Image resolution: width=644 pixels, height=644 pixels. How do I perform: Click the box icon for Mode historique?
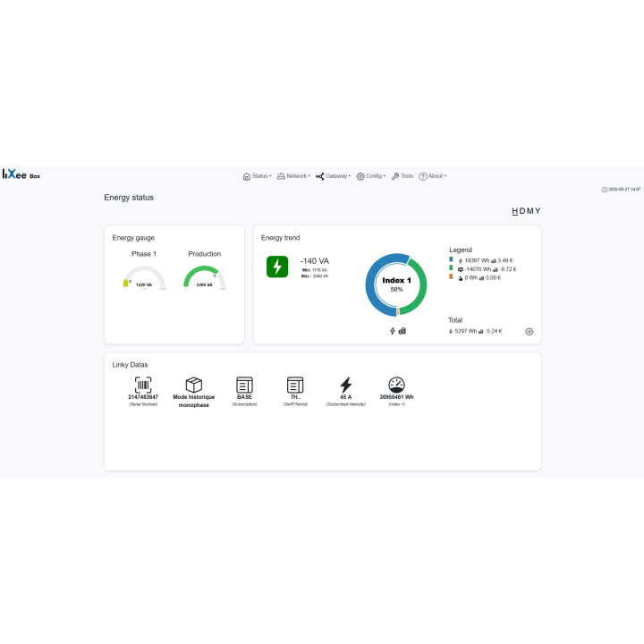coord(194,385)
